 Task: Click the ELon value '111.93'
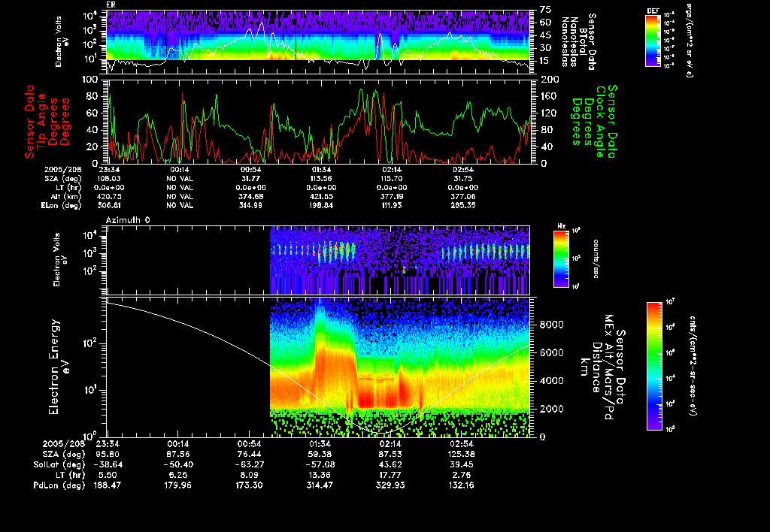[392, 206]
